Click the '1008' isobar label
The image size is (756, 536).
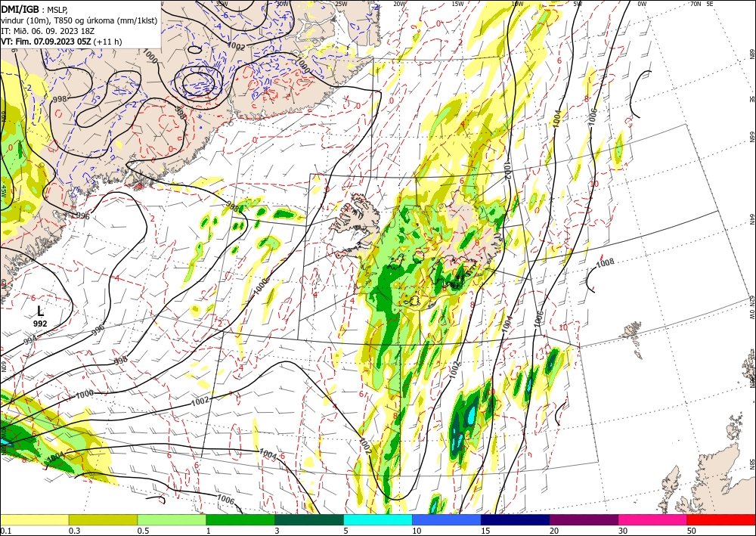(x=605, y=262)
